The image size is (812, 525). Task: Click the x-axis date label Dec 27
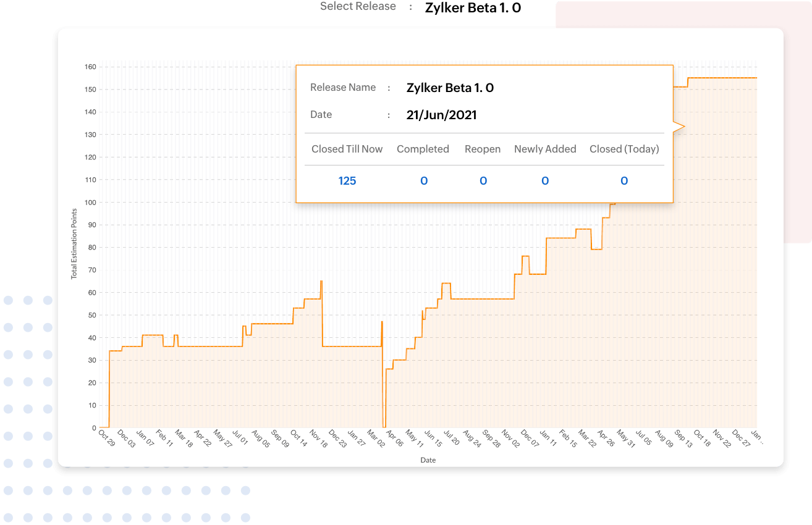click(x=742, y=438)
